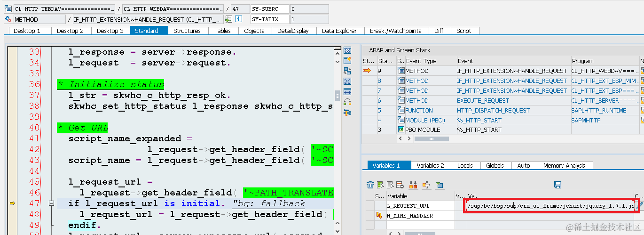Click the stack horizontal scroll left arrow
Viewport: 644px width, 235px height.
[401, 139]
